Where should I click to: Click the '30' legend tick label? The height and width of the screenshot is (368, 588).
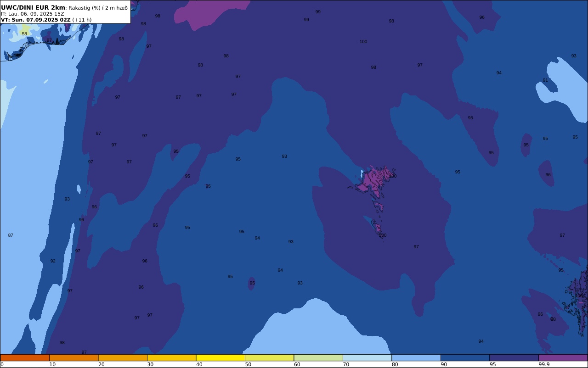[150, 364]
